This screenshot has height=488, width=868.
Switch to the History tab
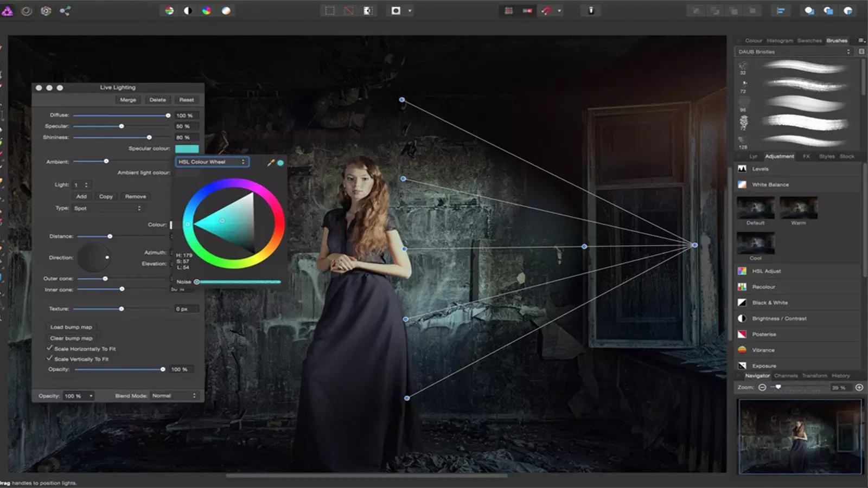(x=840, y=376)
